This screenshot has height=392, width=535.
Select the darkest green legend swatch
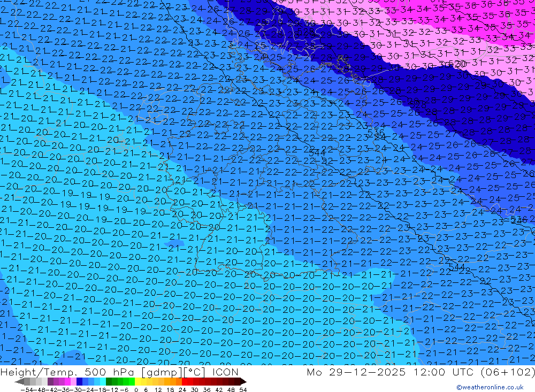(109, 381)
